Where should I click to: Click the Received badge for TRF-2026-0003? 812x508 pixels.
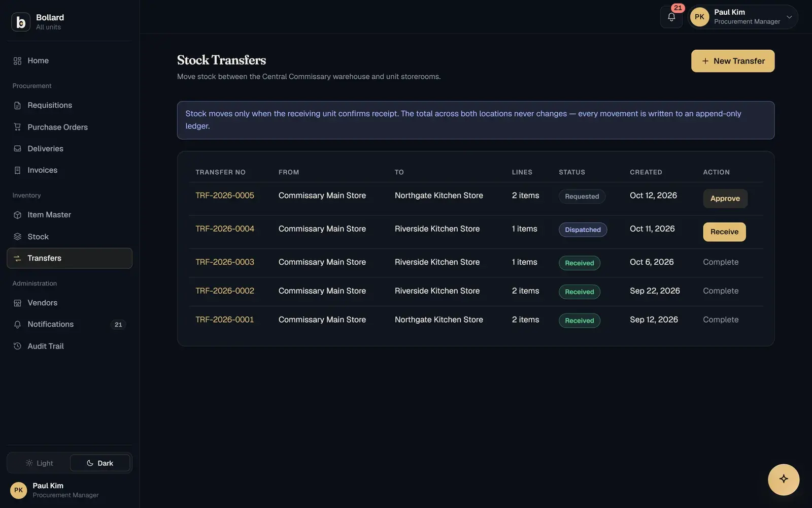pos(580,263)
